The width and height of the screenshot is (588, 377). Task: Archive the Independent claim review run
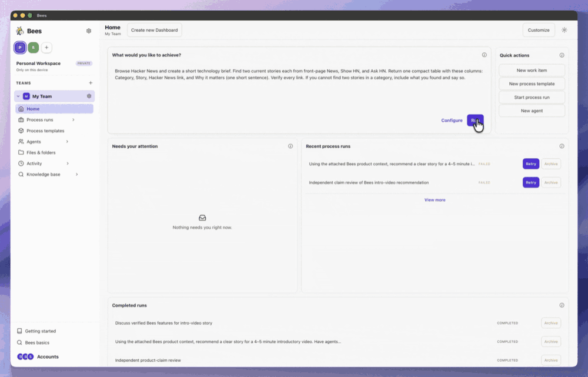[x=551, y=182]
